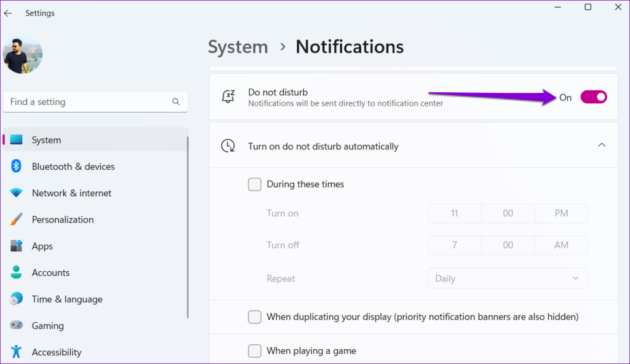Enable the When duplicating your display option
Image resolution: width=630 pixels, height=364 pixels.
[x=254, y=317]
